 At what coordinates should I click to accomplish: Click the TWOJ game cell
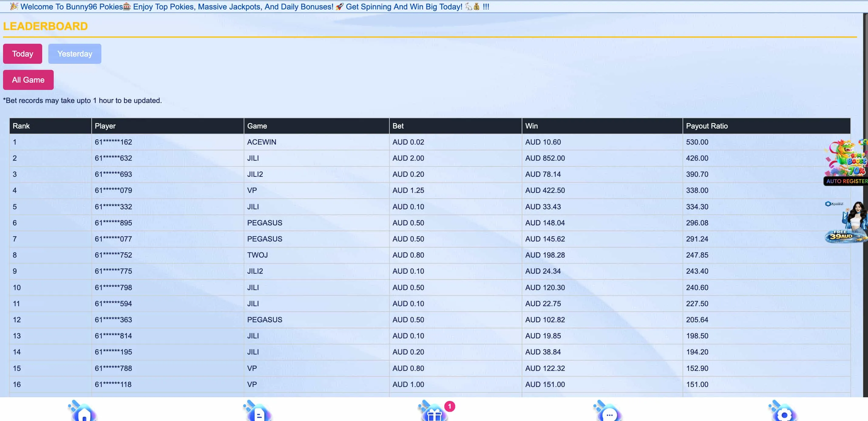click(257, 255)
